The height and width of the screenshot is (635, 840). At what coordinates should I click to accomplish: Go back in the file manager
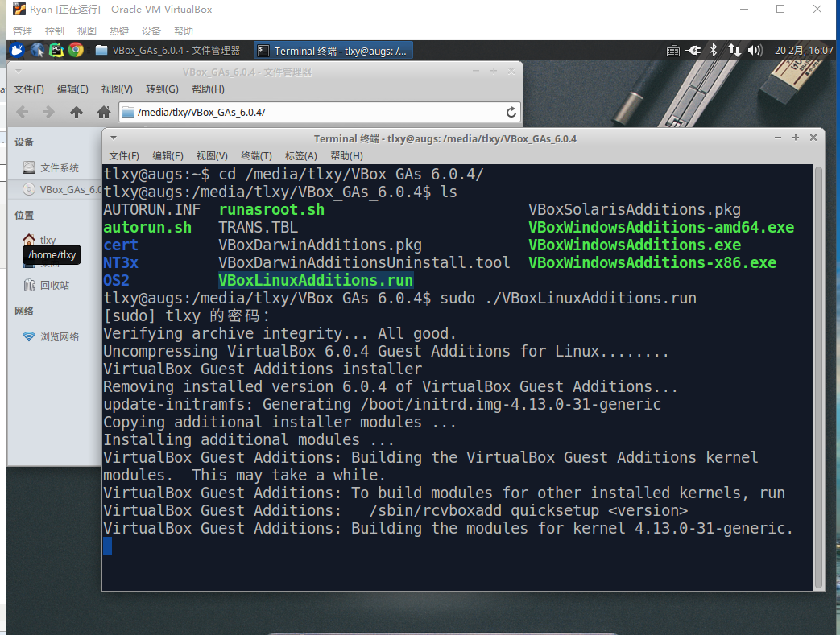[23, 112]
